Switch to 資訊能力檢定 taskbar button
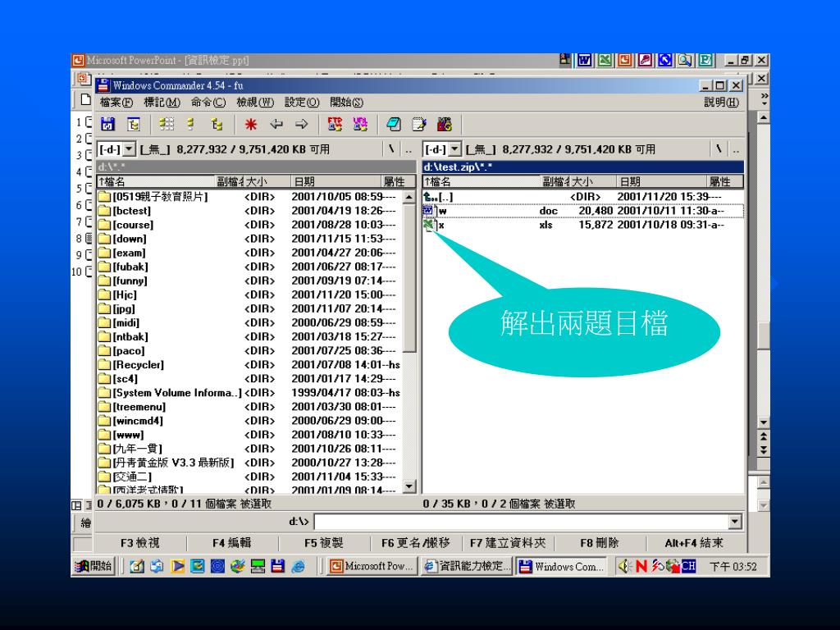The width and height of the screenshot is (840, 630). coord(466,566)
